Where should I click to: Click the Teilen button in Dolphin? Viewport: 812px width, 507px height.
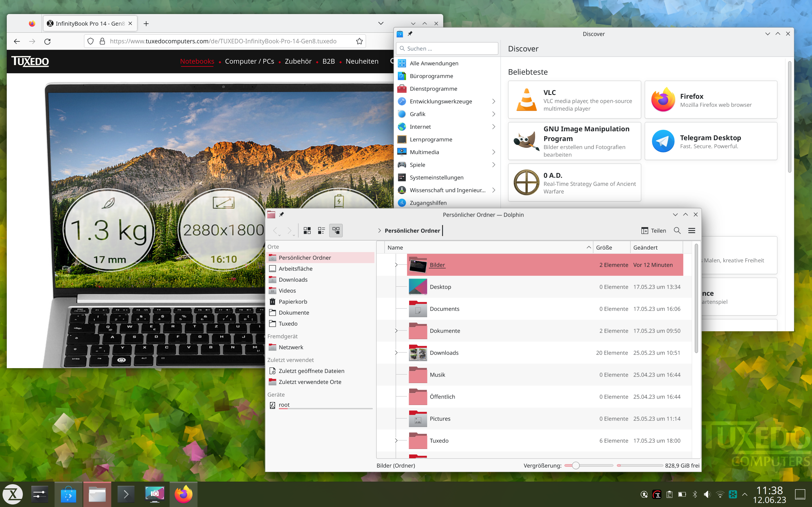[x=654, y=231]
